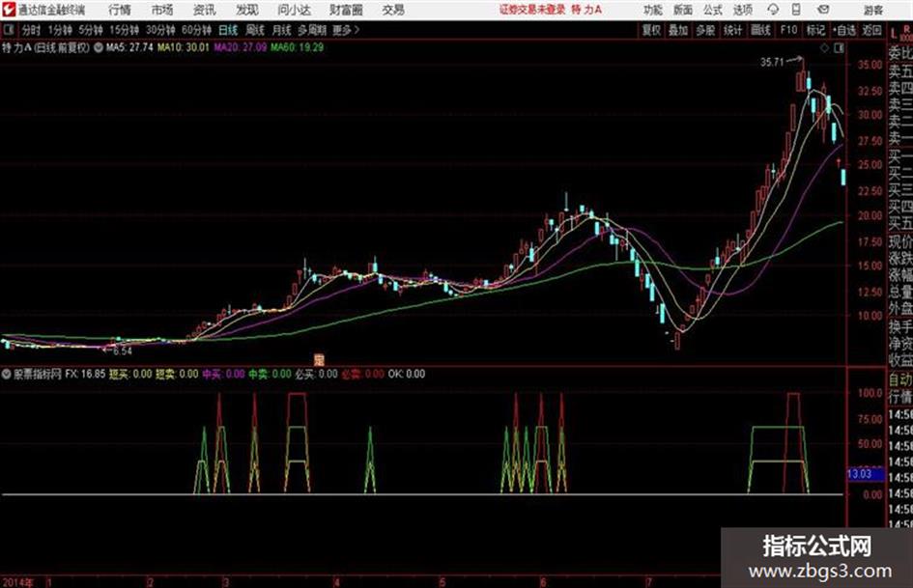
Task: Click the OK: 0.00 indicator label
Action: (x=407, y=374)
